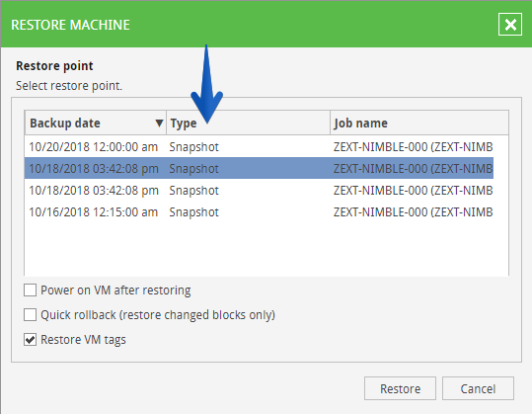Click job name ZEXT-NIMBLE-000 in first row
Viewport: 532px width, 414px height.
pyautogui.click(x=413, y=147)
